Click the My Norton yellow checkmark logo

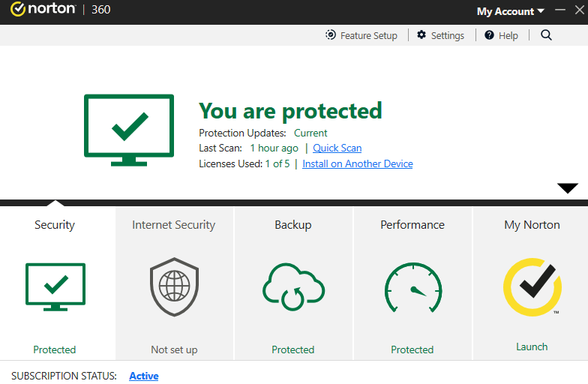[x=532, y=286]
